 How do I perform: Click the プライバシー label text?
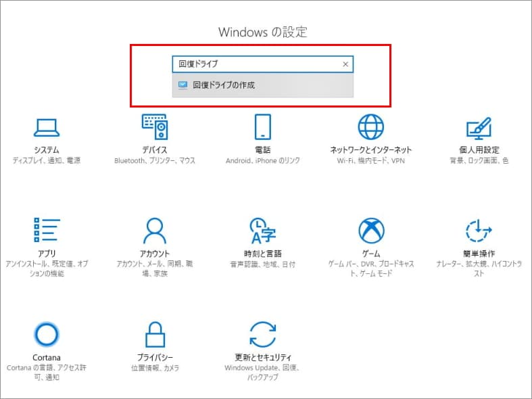click(155, 357)
